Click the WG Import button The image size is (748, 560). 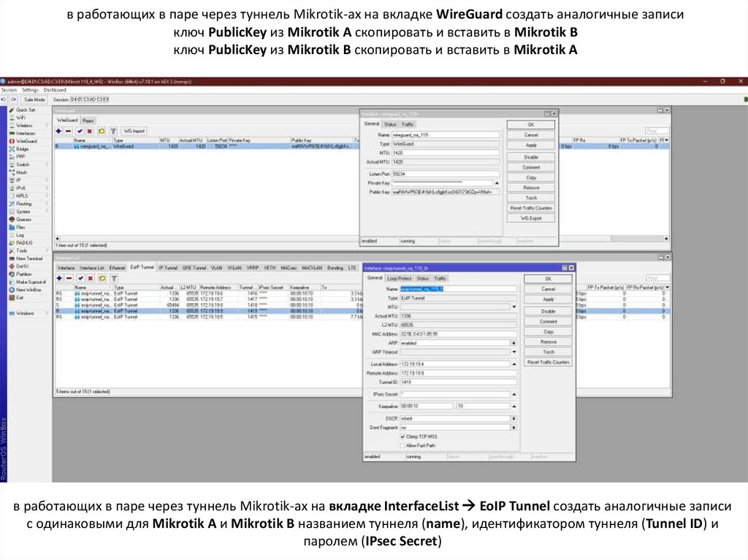[134, 131]
